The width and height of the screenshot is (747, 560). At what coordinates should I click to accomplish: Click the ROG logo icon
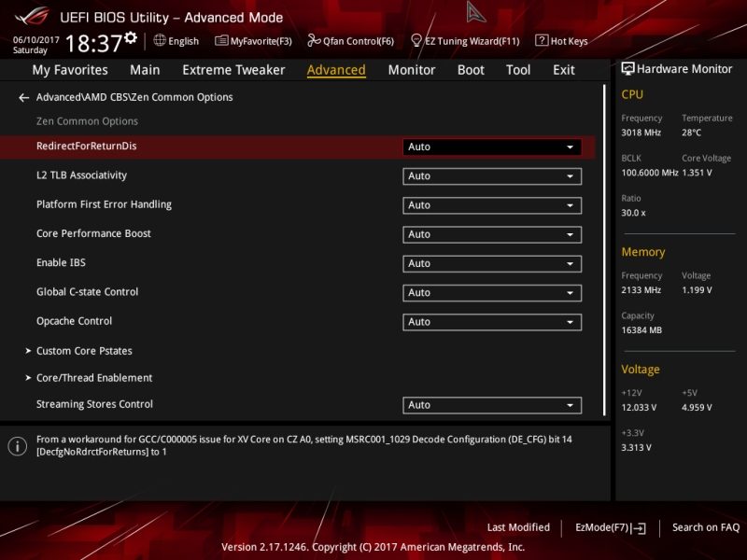(32, 17)
